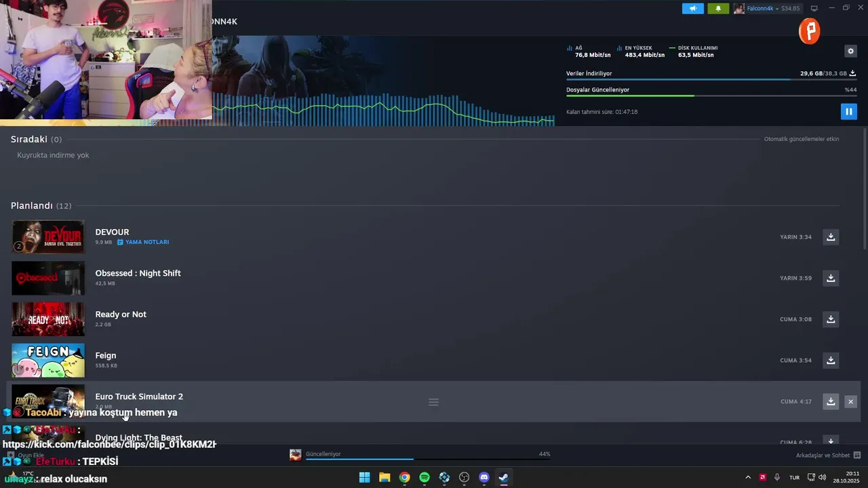Click DEVOUR scheduled time YARIN 3:34
Image resolution: width=868 pixels, height=488 pixels.
coord(795,237)
